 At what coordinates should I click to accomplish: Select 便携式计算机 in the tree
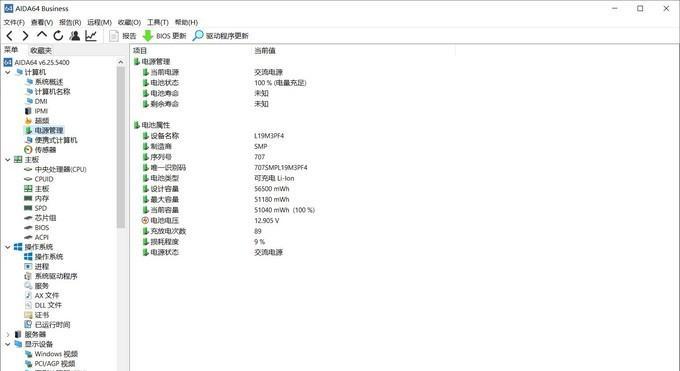click(x=51, y=140)
